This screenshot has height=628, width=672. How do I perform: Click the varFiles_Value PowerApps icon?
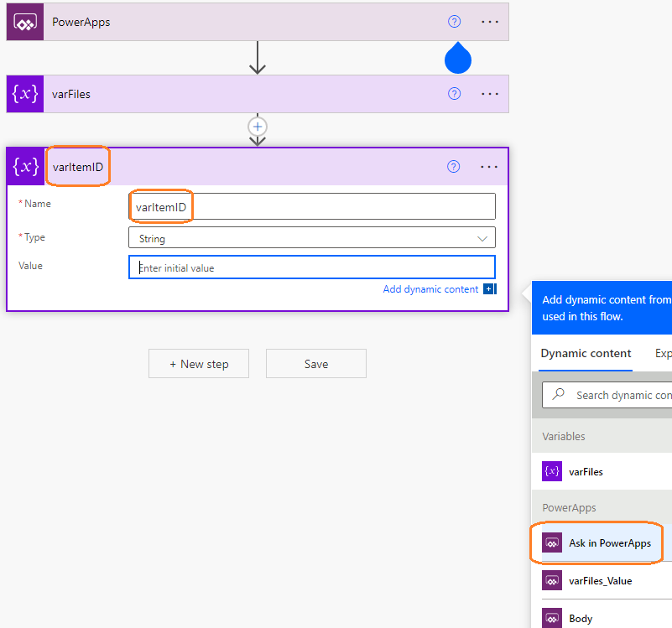tap(552, 580)
